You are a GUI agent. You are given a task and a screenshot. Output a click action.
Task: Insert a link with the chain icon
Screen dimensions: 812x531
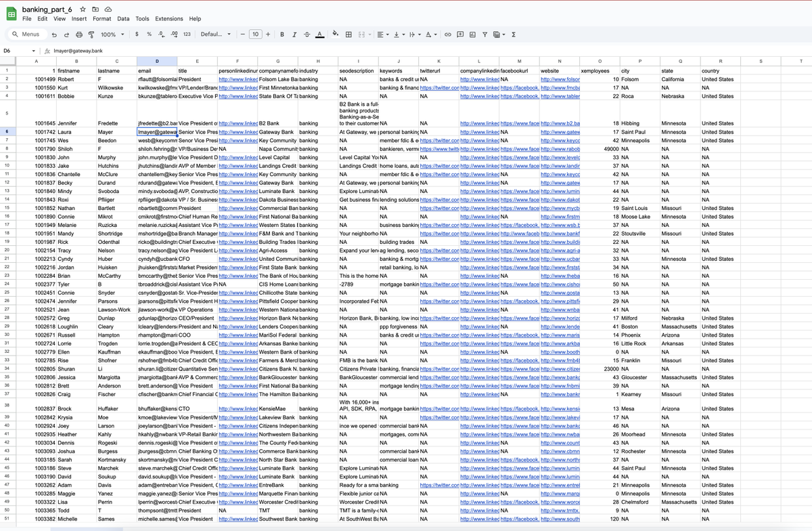pos(447,35)
